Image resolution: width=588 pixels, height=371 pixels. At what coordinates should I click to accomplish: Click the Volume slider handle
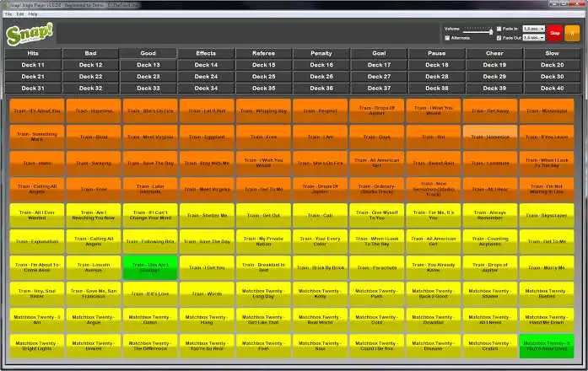[491, 31]
